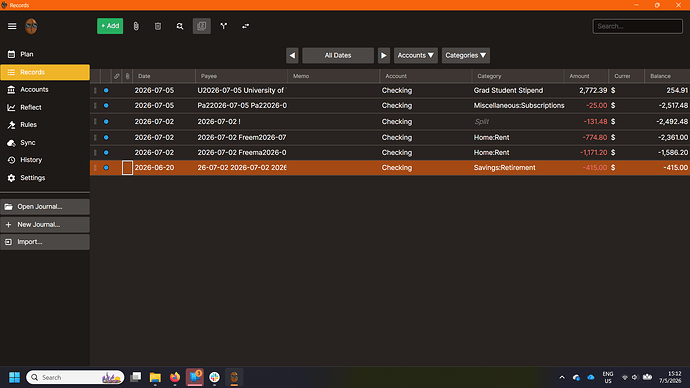Click the paperclip attachment toolbar icon

[136, 26]
